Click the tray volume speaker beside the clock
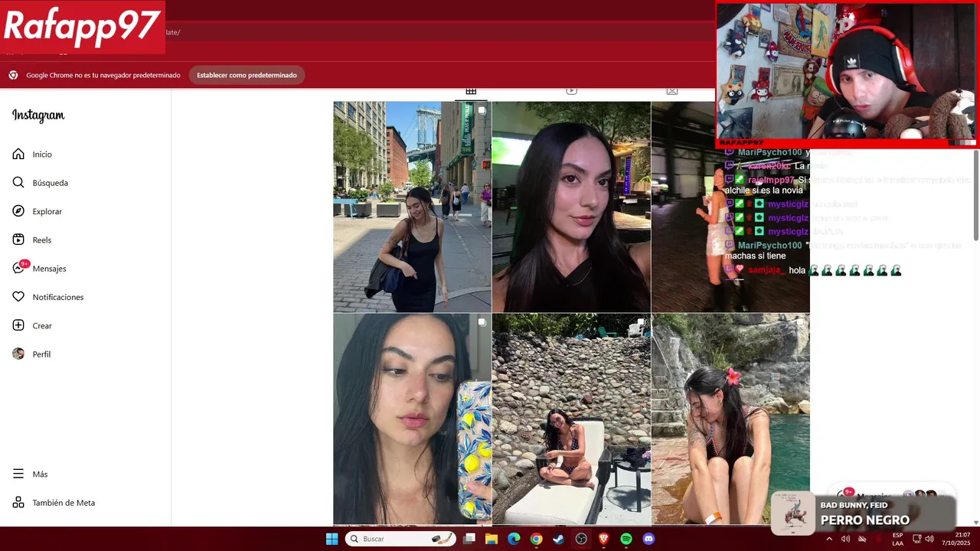Image resolution: width=980 pixels, height=551 pixels. (929, 539)
